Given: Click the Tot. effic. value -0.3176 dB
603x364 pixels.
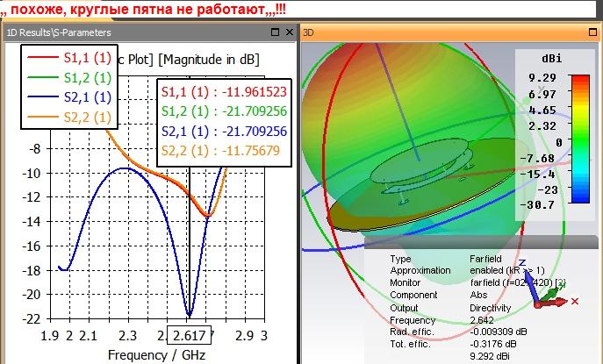Looking at the screenshot, I should pyautogui.click(x=493, y=344).
